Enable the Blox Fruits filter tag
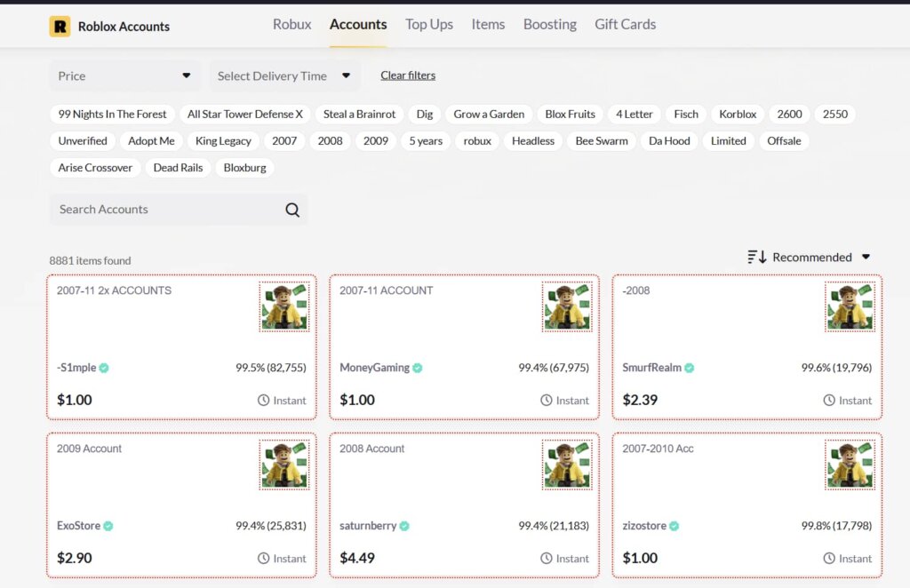This screenshot has width=910, height=588. pos(570,115)
